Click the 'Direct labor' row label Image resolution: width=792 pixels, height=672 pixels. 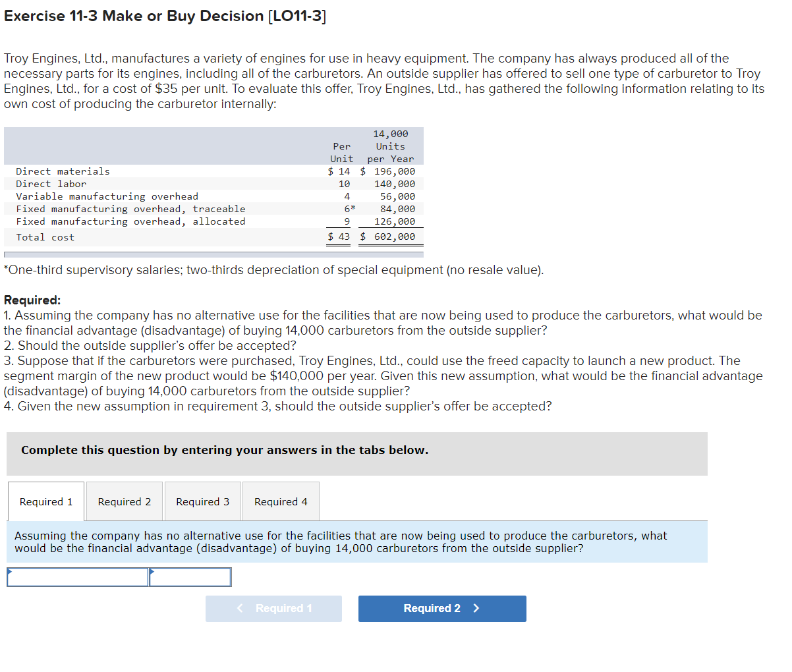(x=51, y=184)
